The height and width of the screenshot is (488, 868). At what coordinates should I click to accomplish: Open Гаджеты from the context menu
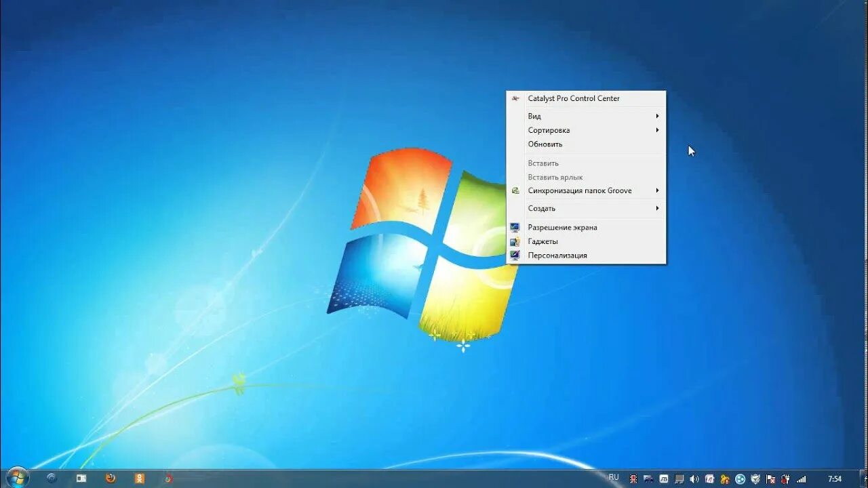pos(586,241)
